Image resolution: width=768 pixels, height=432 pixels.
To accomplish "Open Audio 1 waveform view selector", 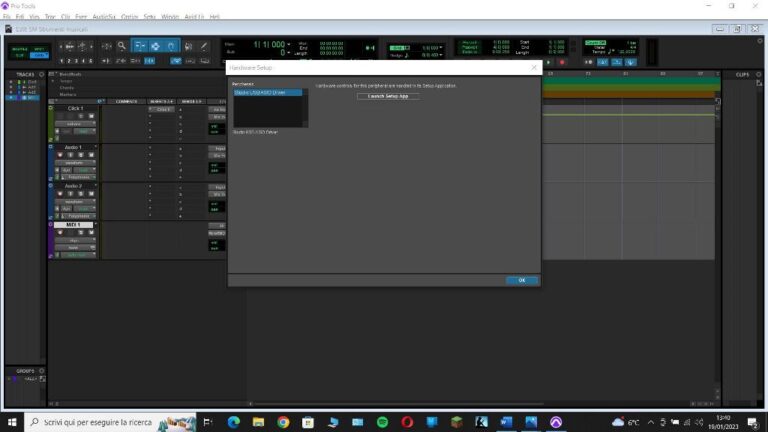I will [75, 163].
